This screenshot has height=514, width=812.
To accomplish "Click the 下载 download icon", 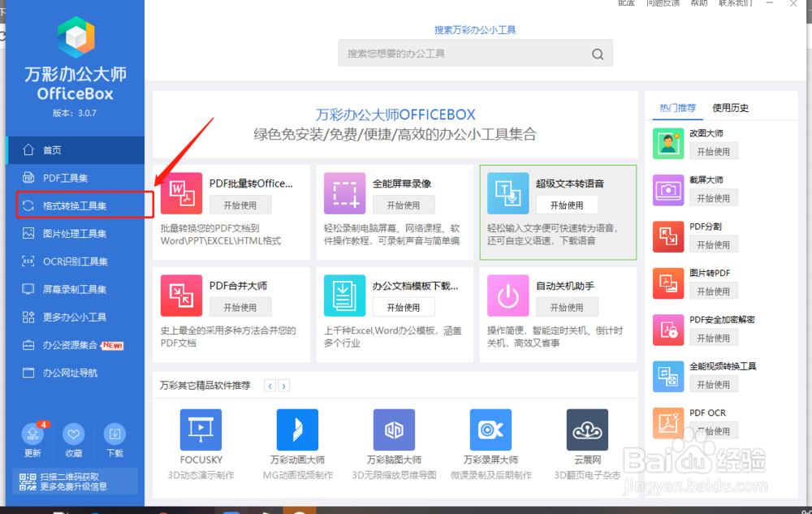I will (x=114, y=434).
